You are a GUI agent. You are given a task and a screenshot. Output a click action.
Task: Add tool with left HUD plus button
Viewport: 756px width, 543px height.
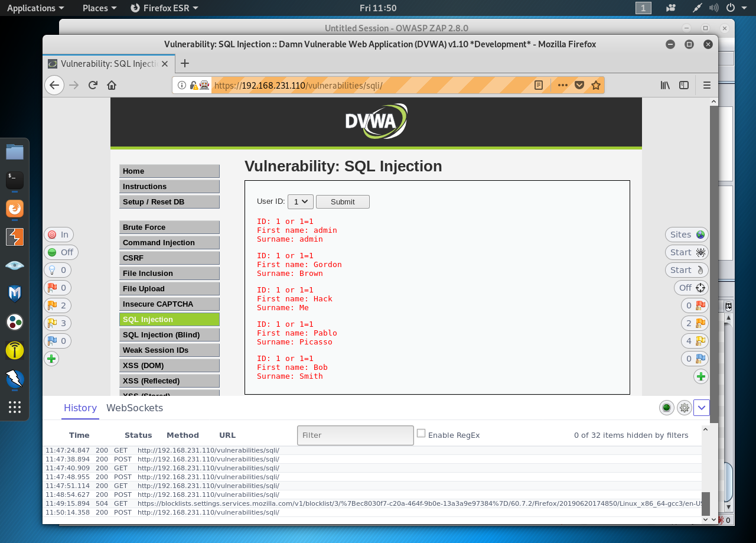pyautogui.click(x=51, y=359)
